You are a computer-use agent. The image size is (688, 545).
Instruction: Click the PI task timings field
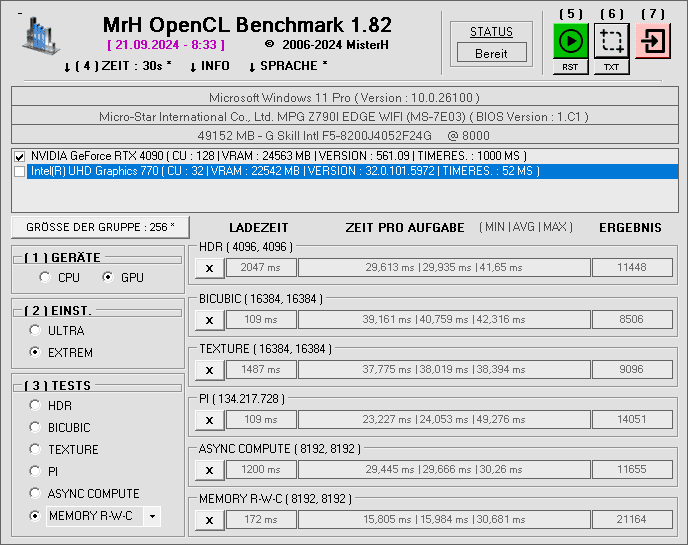click(x=444, y=419)
